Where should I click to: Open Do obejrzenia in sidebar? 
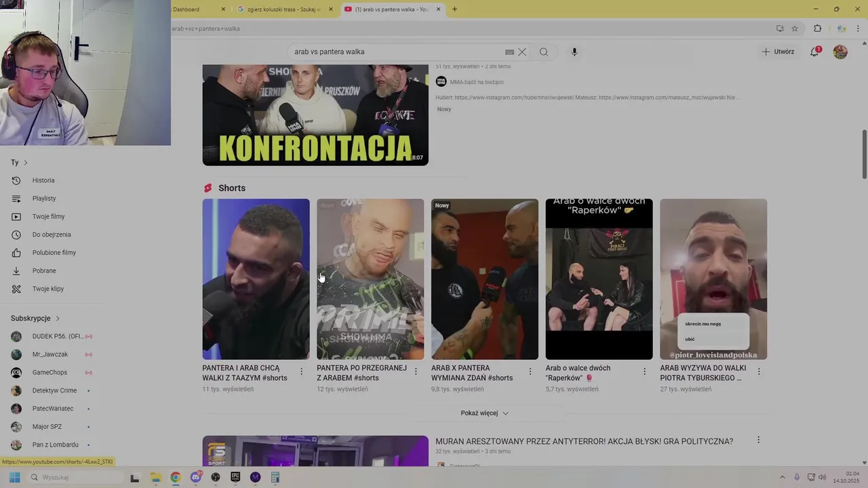(x=51, y=235)
